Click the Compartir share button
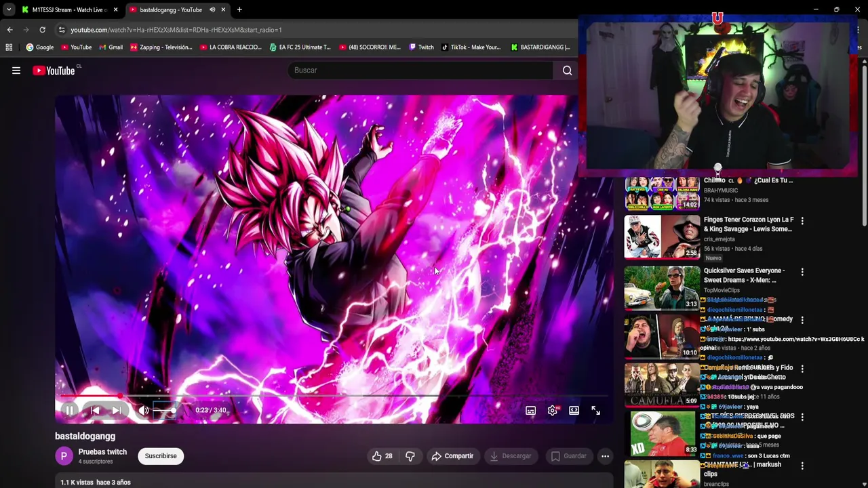This screenshot has width=868, height=488. click(x=452, y=456)
